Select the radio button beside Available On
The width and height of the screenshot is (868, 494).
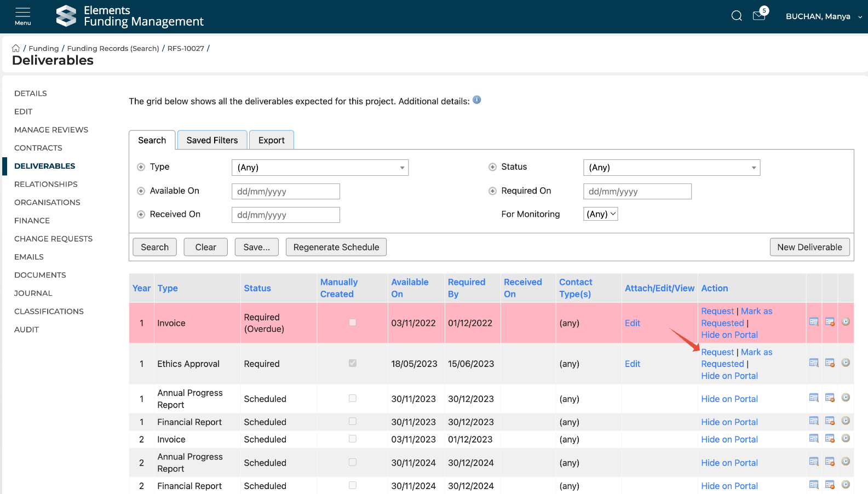(x=141, y=191)
